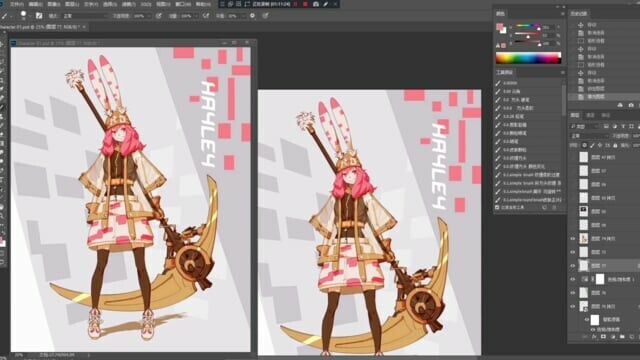Select the Move tool in left toolbar
Screen dimensions: 640x360
(2, 44)
